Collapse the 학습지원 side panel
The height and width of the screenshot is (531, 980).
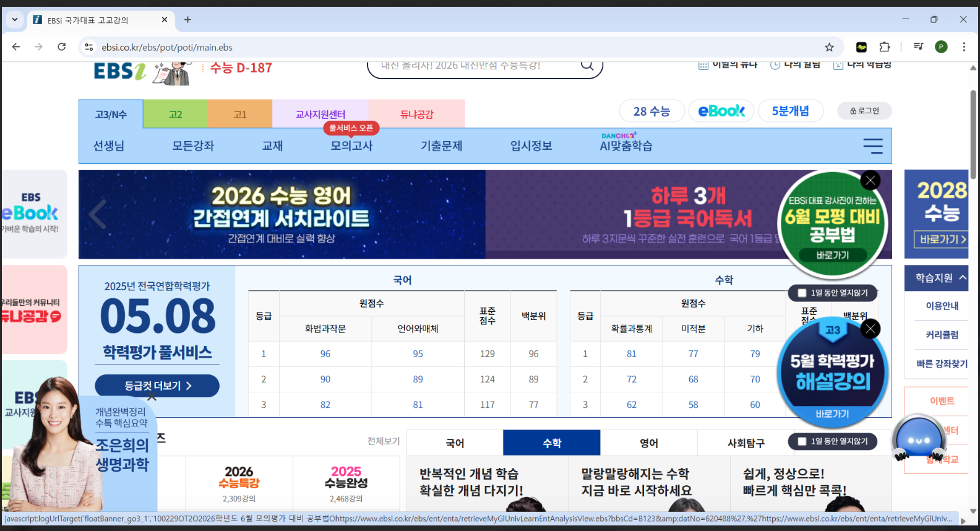[963, 278]
